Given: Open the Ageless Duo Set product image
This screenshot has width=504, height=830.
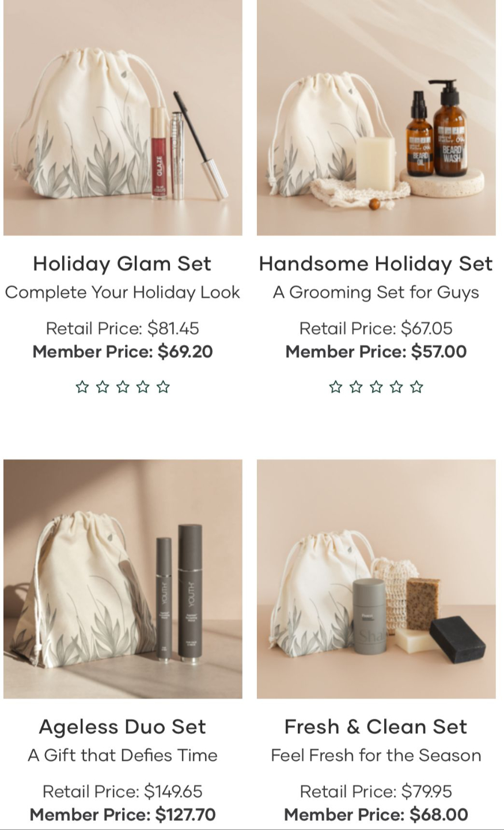Looking at the screenshot, I should pos(123,579).
